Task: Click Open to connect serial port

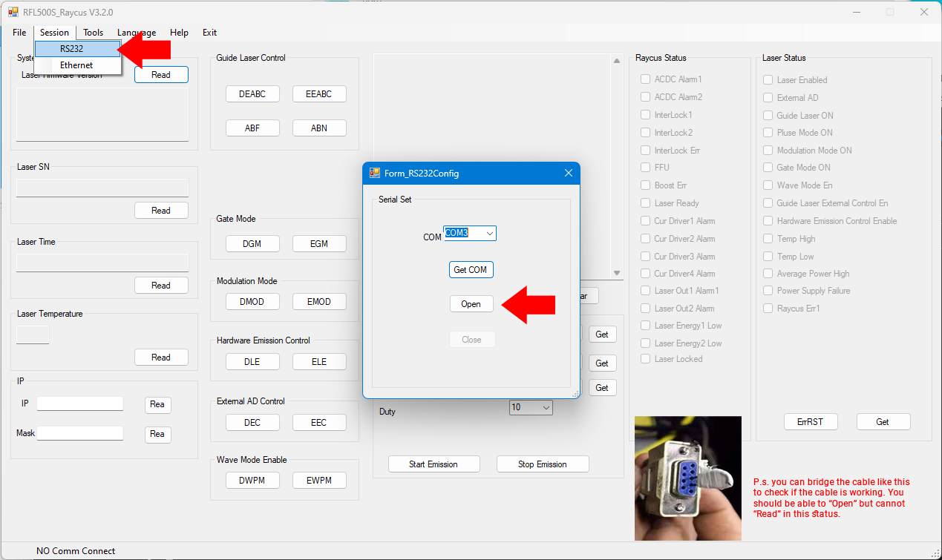Action: (471, 304)
